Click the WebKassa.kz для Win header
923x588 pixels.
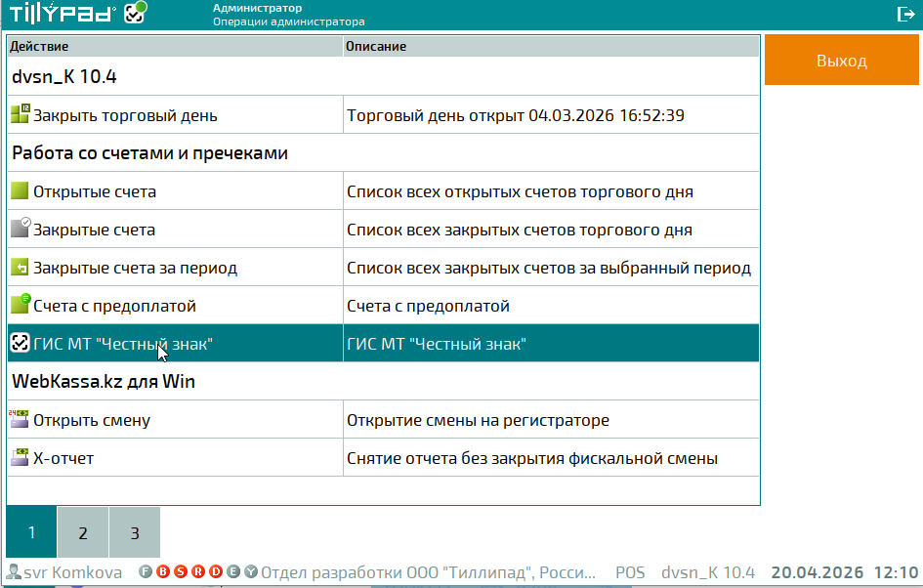point(383,381)
